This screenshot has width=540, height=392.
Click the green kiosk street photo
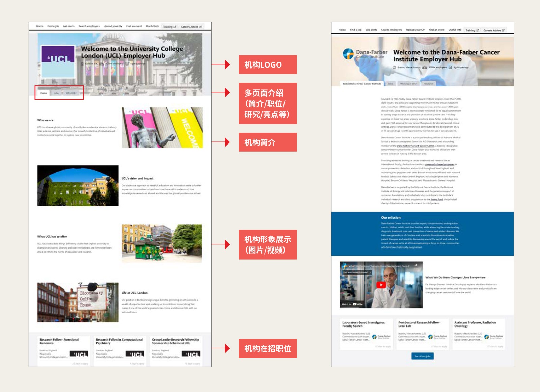162,243
